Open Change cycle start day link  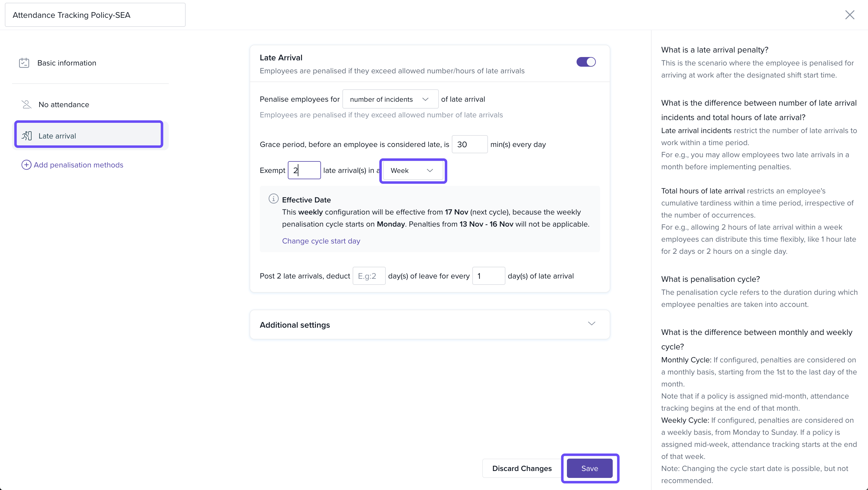coord(321,241)
